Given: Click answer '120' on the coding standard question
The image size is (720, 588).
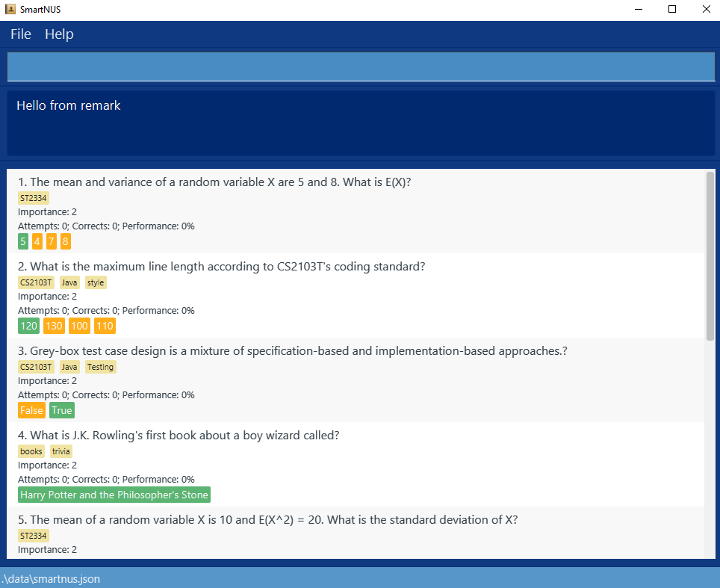Looking at the screenshot, I should pyautogui.click(x=28, y=326).
